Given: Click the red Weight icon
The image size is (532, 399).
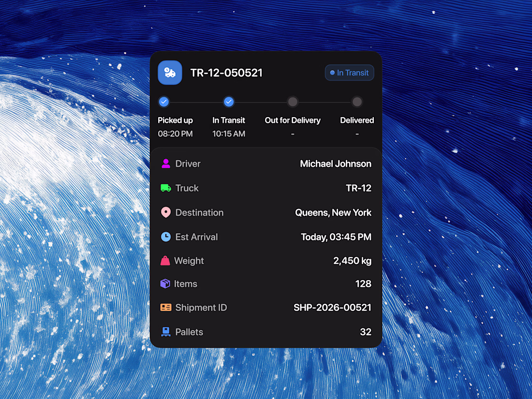Looking at the screenshot, I should pos(165,261).
